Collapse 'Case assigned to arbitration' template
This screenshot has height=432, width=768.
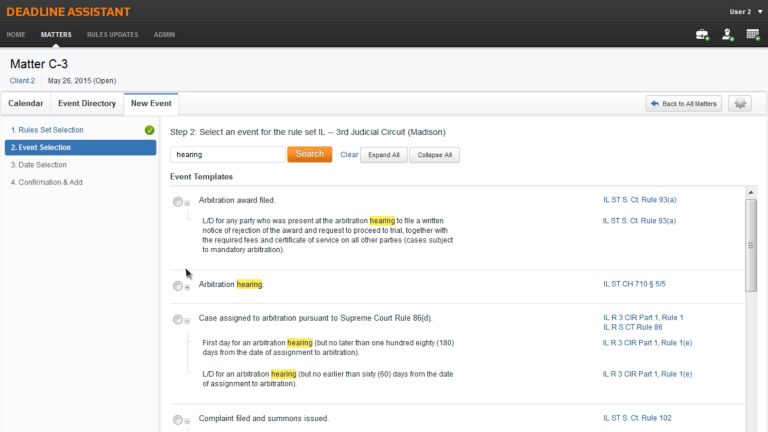click(x=187, y=321)
